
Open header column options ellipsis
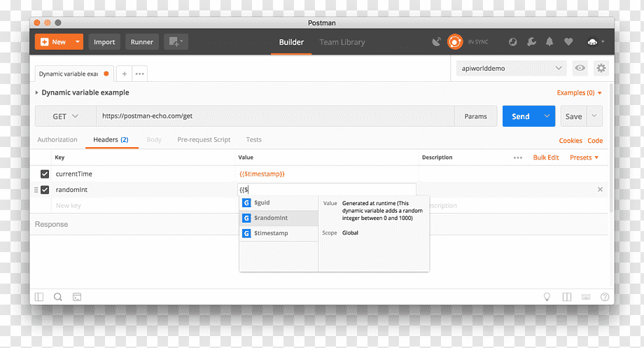click(518, 158)
